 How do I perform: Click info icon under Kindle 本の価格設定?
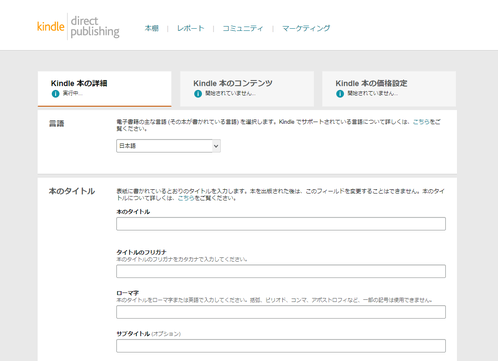(340, 94)
